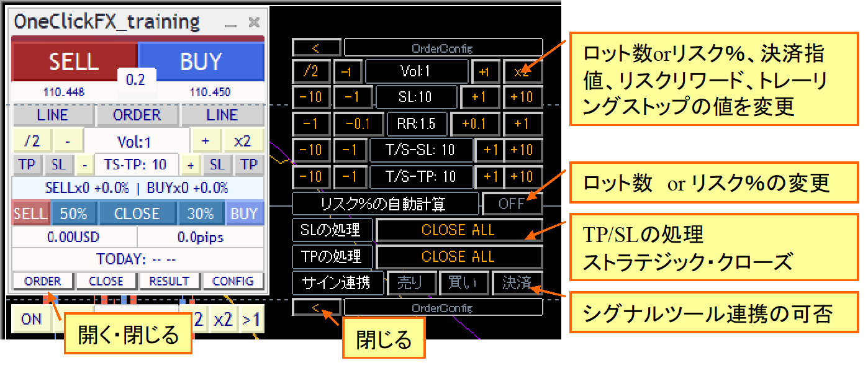Collapse OrderConfig with top < arrow

click(316, 48)
